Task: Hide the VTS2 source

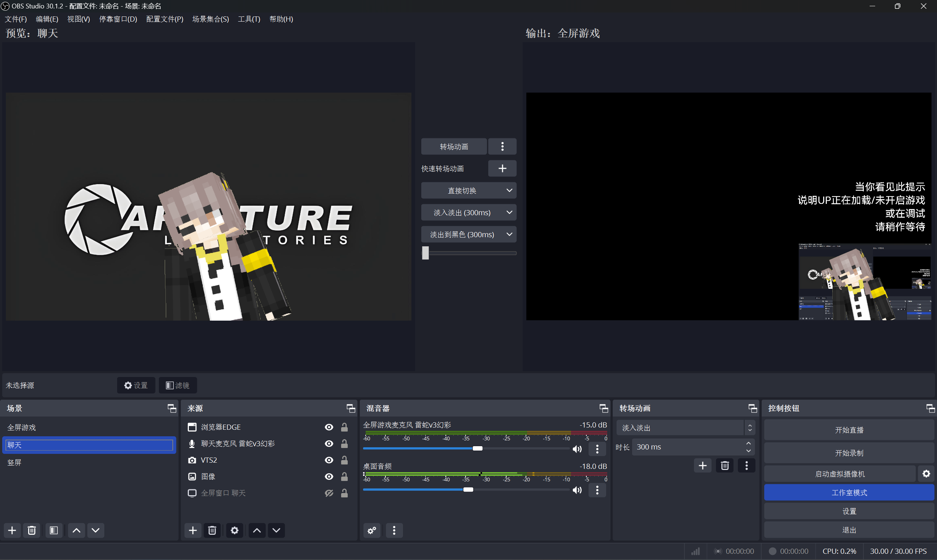Action: point(329,460)
